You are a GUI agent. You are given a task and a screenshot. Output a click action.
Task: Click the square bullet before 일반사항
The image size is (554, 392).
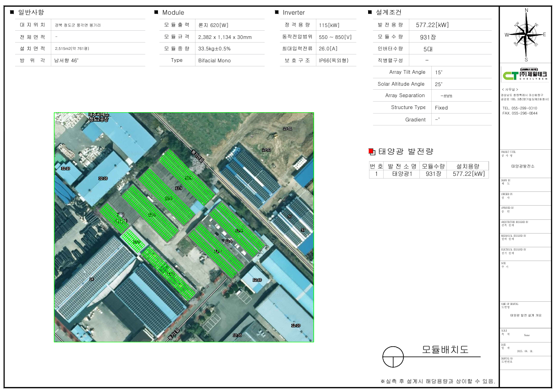12,12
